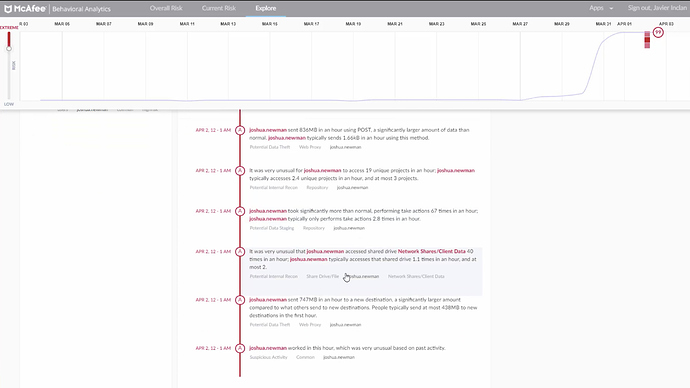
Task: Click Web Proxy tag under 836MB event
Action: (310, 147)
